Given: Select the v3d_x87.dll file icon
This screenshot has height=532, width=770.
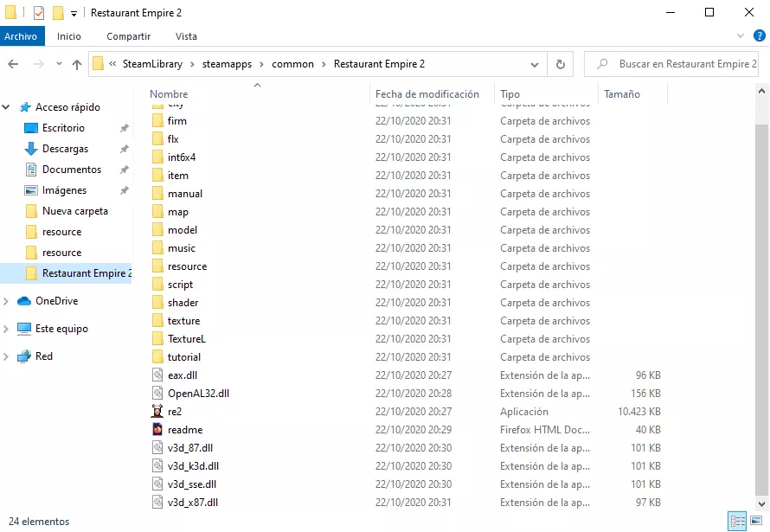Looking at the screenshot, I should click(157, 502).
